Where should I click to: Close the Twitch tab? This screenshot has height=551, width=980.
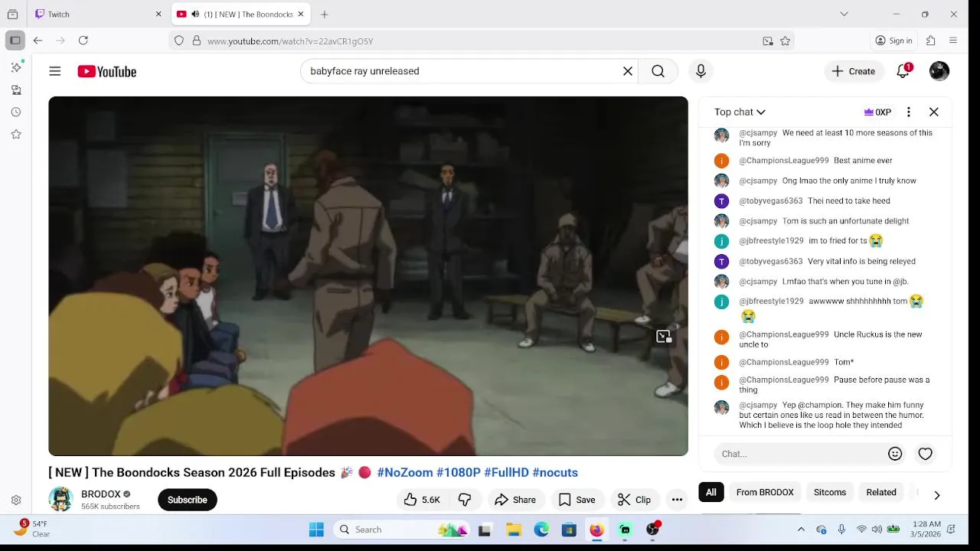pos(158,14)
